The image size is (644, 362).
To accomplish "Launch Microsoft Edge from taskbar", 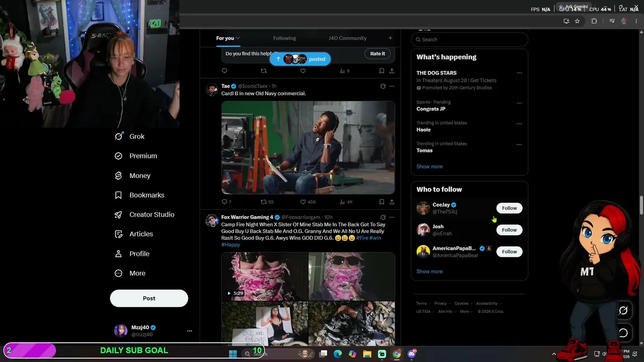I will tap(338, 354).
